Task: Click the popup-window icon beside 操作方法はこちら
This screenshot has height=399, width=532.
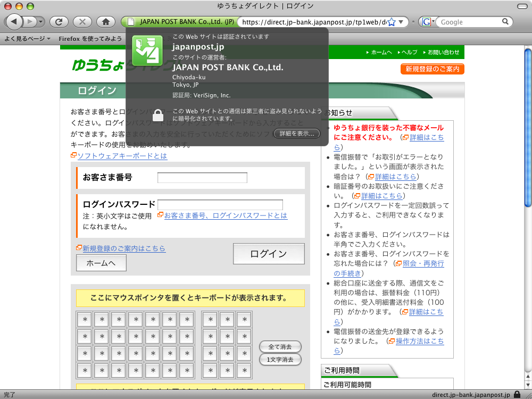Action: pyautogui.click(x=392, y=341)
